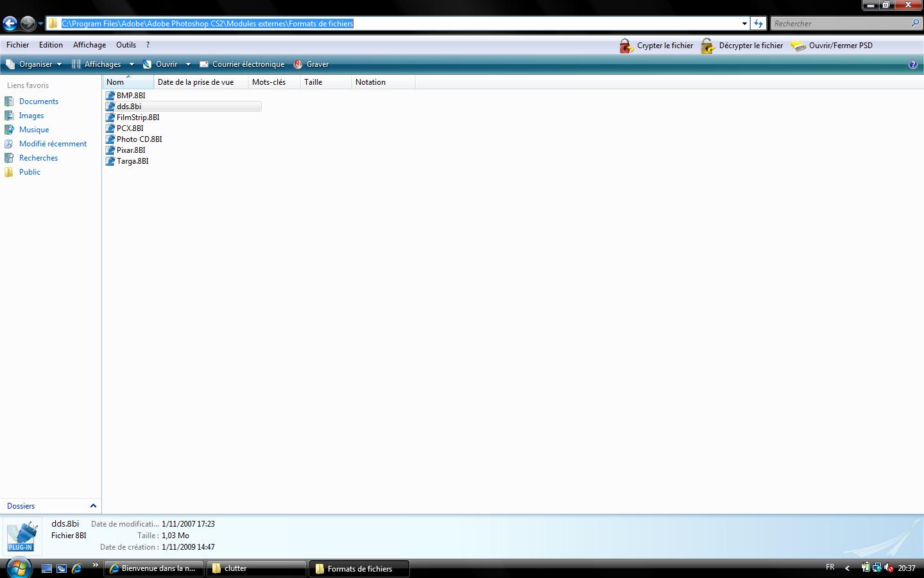Viewport: 924px width, 578px height.
Task: Click the battery power tray icon
Action: point(866,568)
